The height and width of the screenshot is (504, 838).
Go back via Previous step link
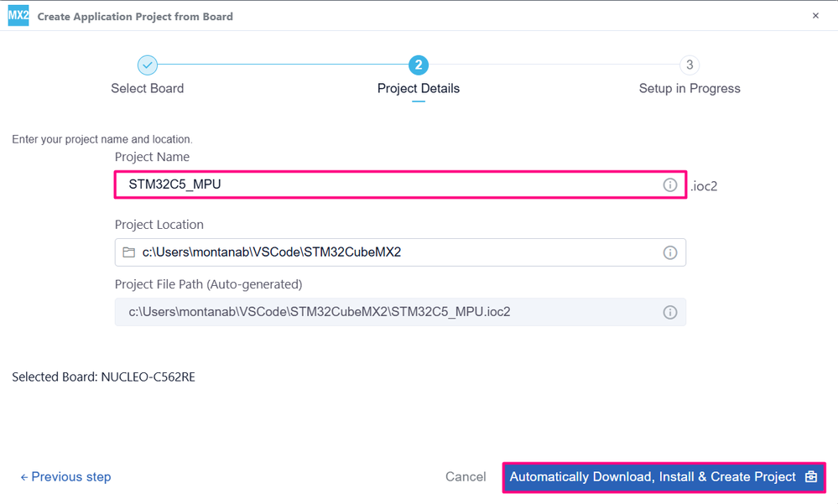(x=65, y=476)
